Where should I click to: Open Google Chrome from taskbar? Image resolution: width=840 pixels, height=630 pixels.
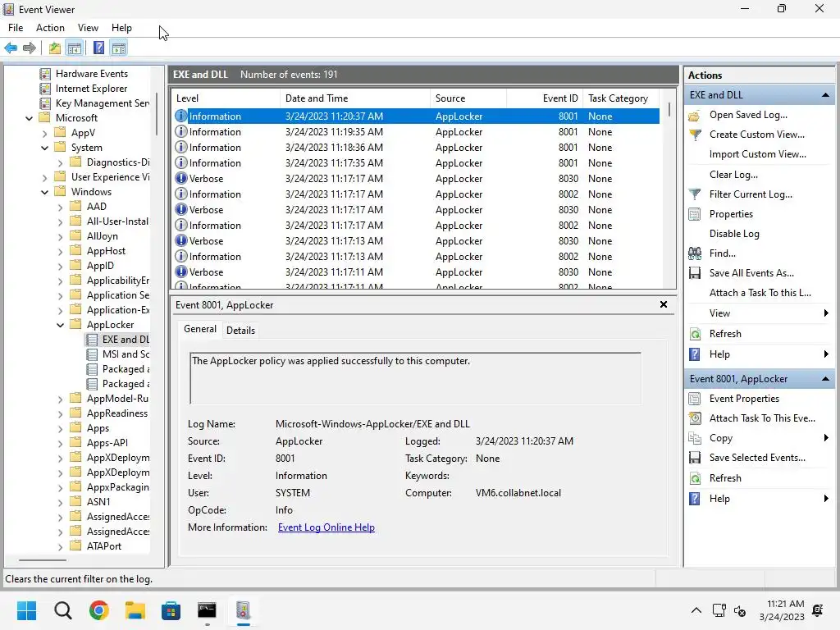[x=99, y=610]
